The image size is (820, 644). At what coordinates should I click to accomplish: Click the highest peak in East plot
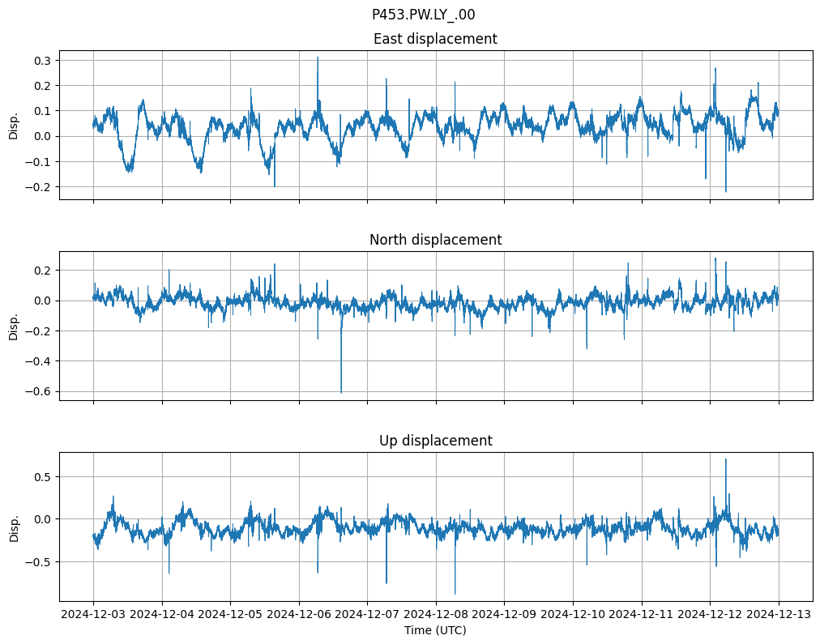click(318, 58)
